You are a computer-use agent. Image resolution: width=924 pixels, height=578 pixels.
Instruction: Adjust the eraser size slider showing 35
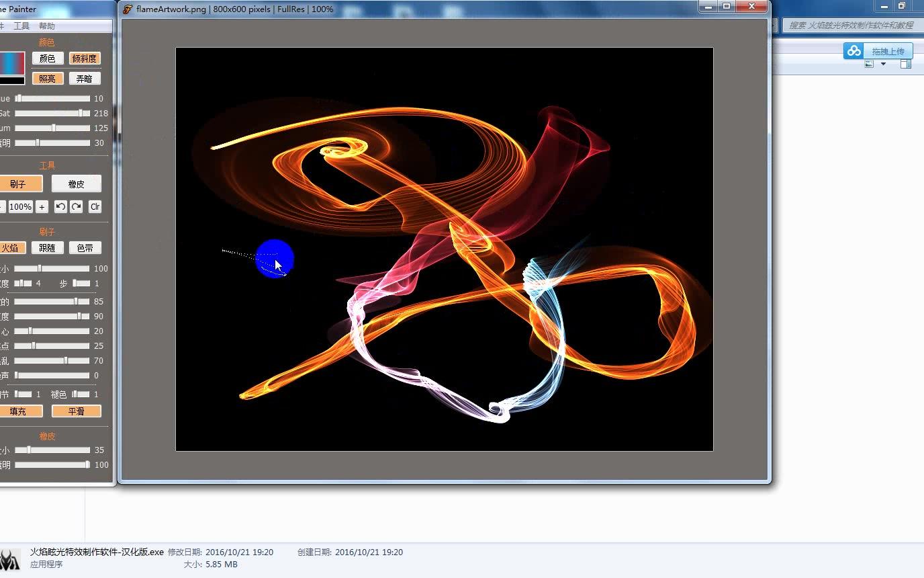pos(52,450)
